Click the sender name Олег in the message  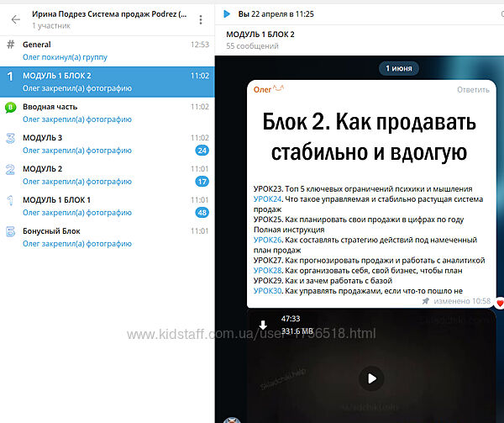click(263, 90)
